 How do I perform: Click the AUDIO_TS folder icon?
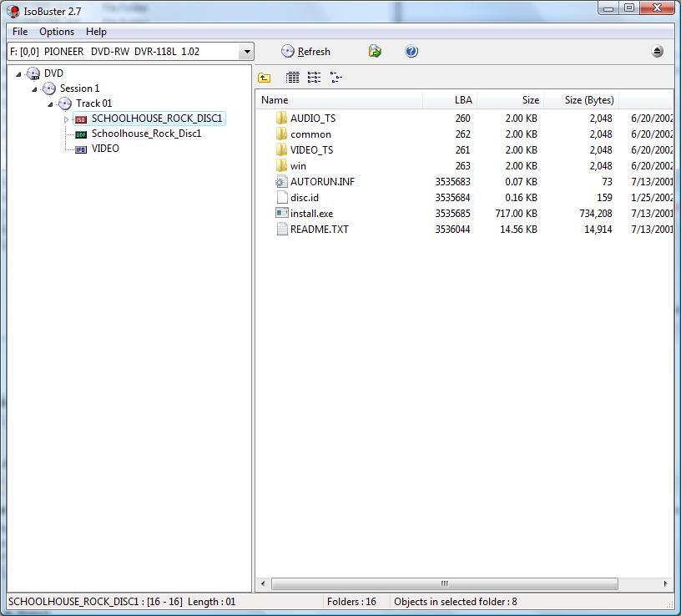tap(281, 118)
